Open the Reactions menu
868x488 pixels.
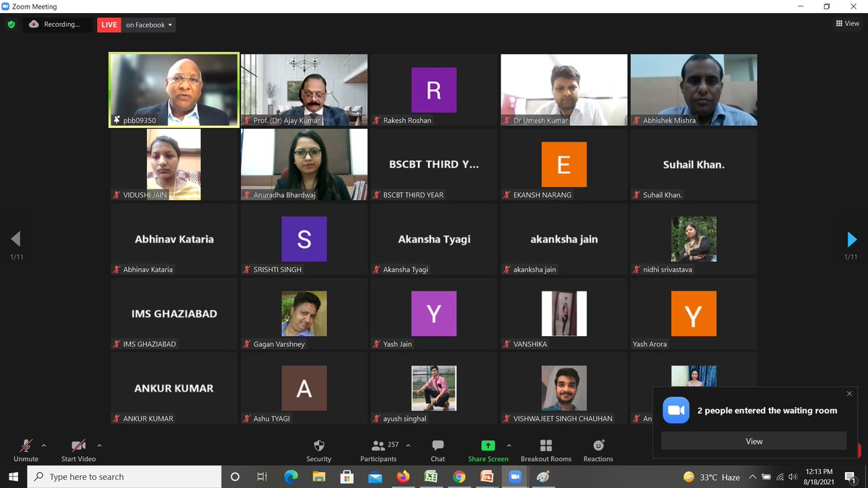(598, 450)
